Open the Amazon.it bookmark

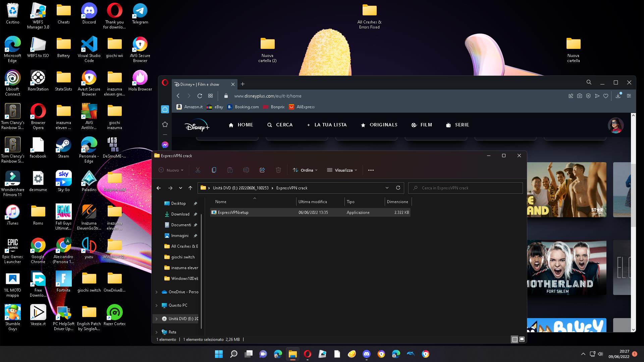(190, 107)
